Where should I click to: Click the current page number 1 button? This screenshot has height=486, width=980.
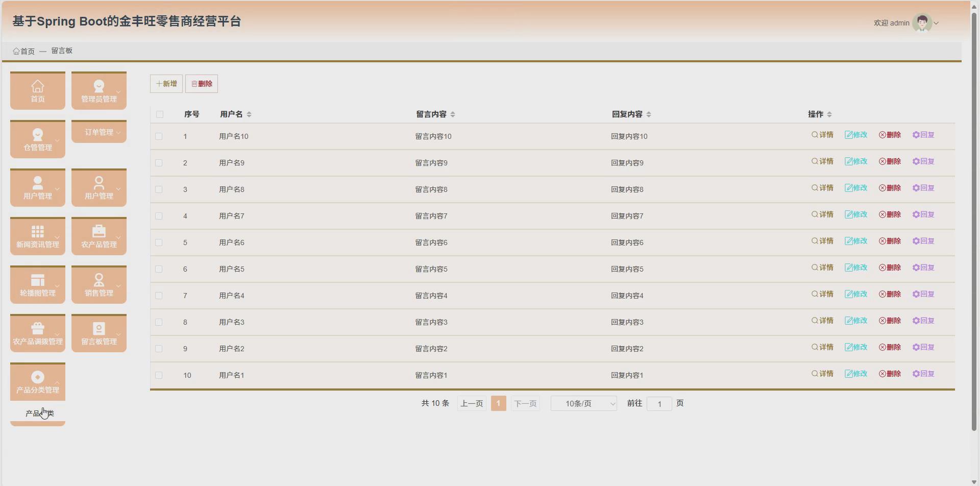[499, 403]
